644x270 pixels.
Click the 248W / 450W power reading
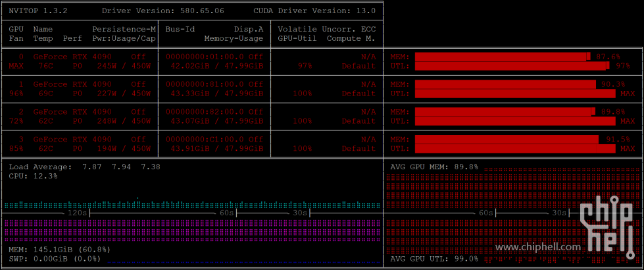tap(124, 121)
